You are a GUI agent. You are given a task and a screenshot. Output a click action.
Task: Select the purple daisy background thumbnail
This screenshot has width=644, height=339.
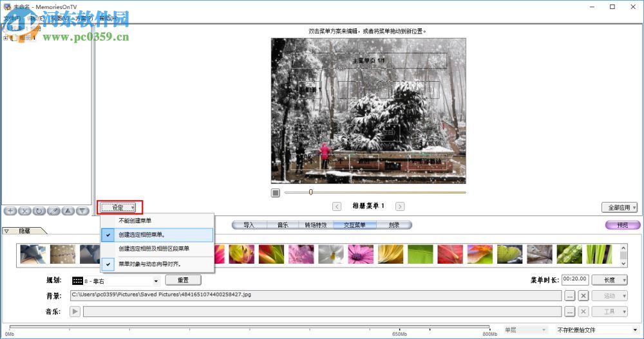point(361,254)
